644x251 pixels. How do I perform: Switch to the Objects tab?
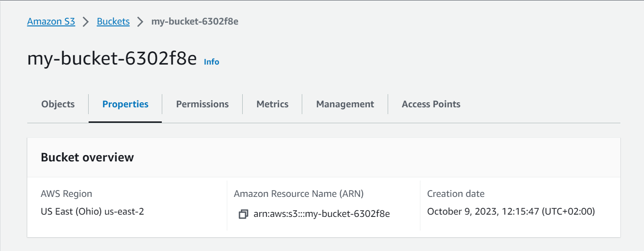58,104
